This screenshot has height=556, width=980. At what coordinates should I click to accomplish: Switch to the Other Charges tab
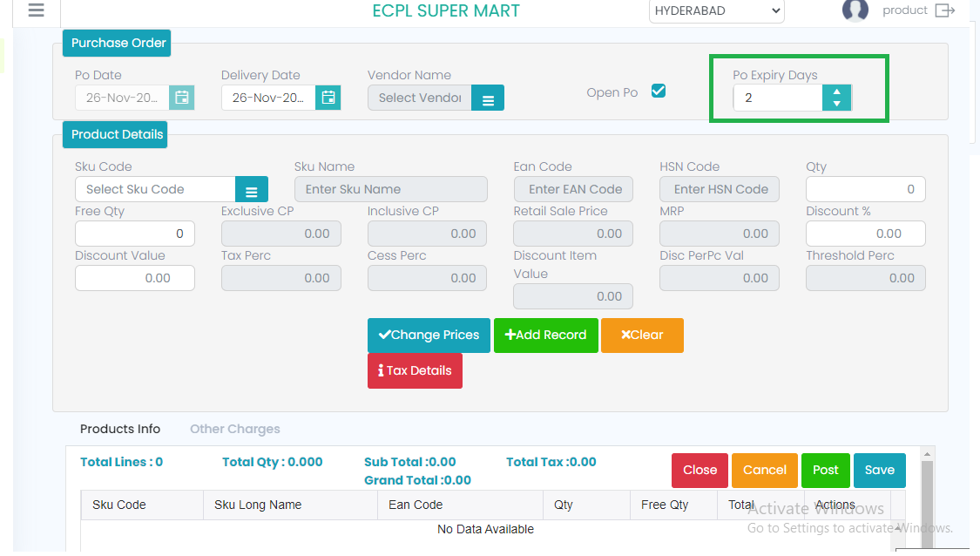pyautogui.click(x=235, y=429)
